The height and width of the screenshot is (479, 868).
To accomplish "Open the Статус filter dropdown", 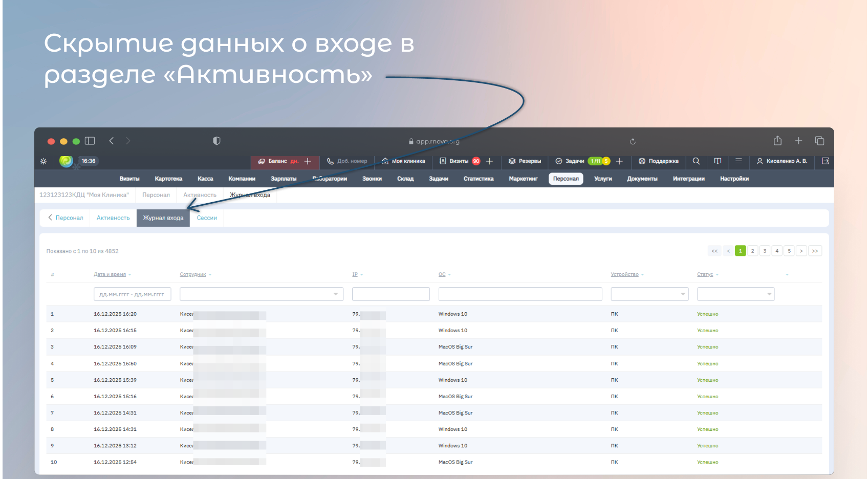I will tap(735, 294).
